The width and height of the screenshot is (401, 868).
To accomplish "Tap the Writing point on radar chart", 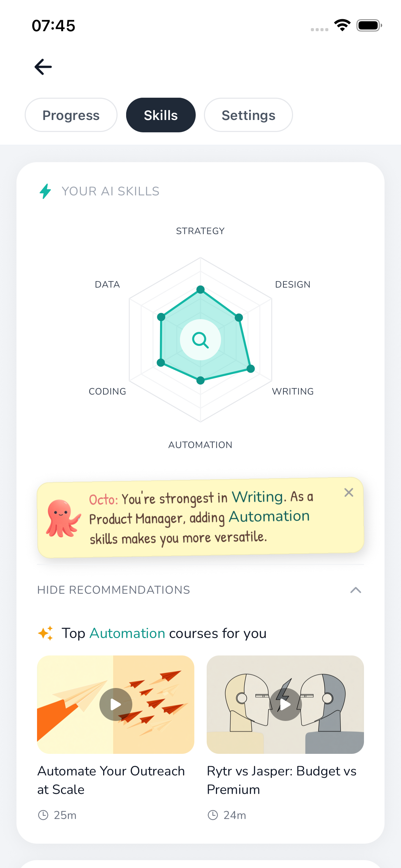I will click(x=251, y=369).
